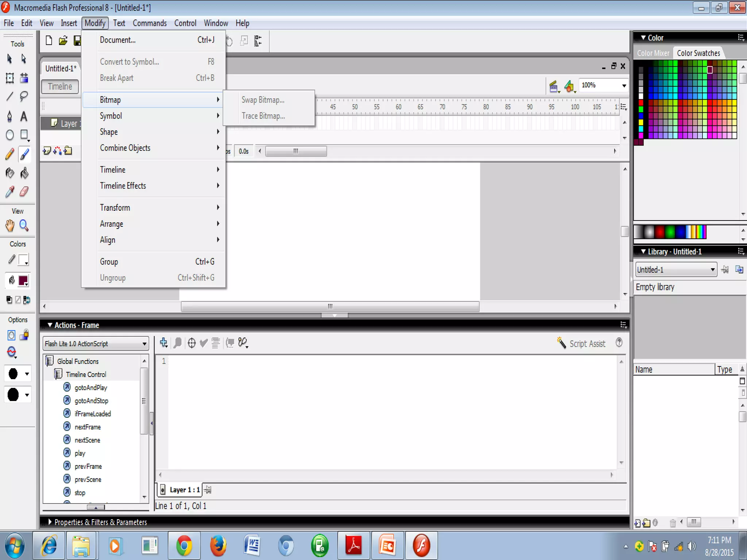Open the zoom percentage dropdown

624,86
